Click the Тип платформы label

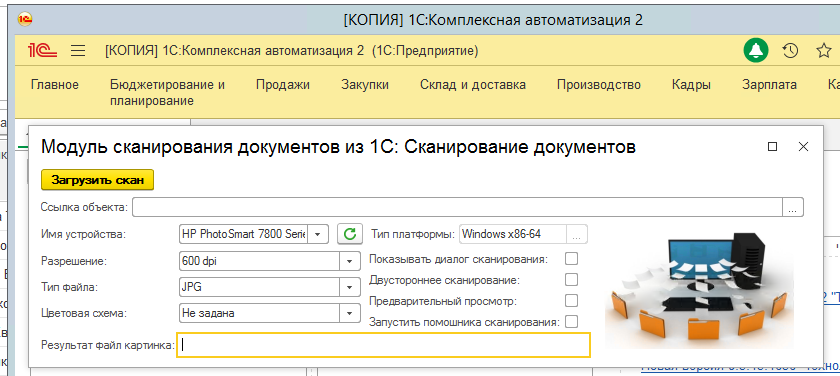click(x=412, y=234)
